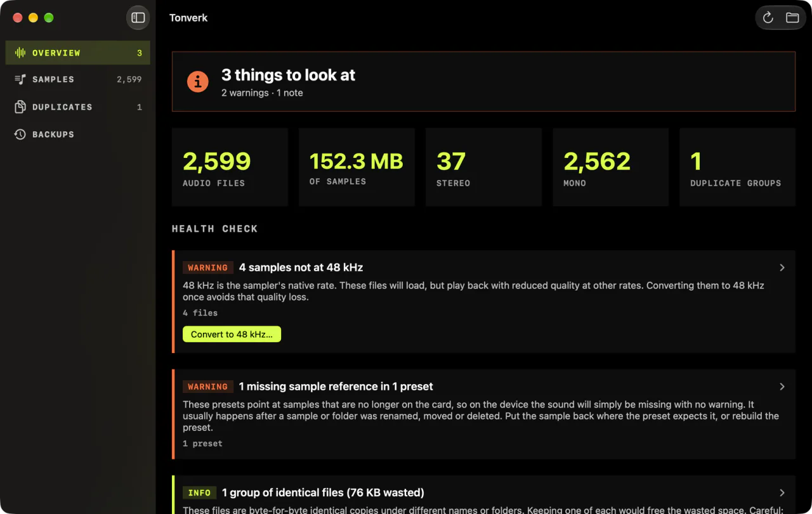Click the 152.3 MB of samples card
The width and height of the screenshot is (812, 514).
(x=357, y=167)
